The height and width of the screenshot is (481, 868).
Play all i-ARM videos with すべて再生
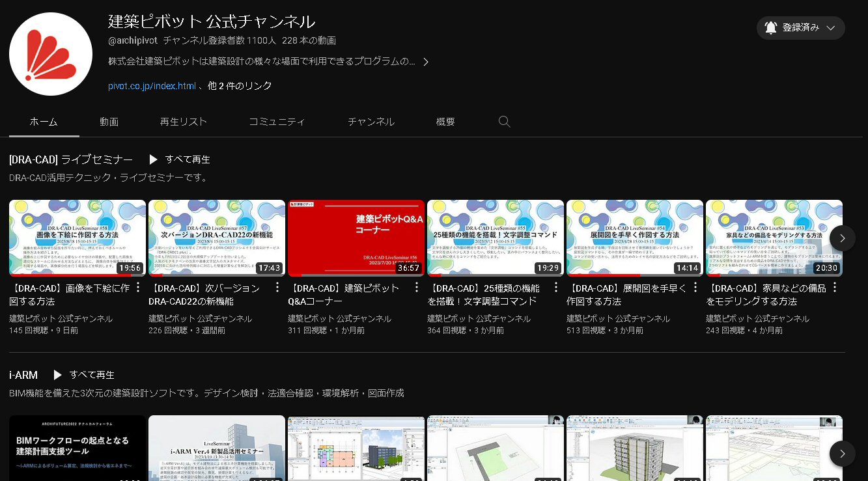tap(84, 375)
